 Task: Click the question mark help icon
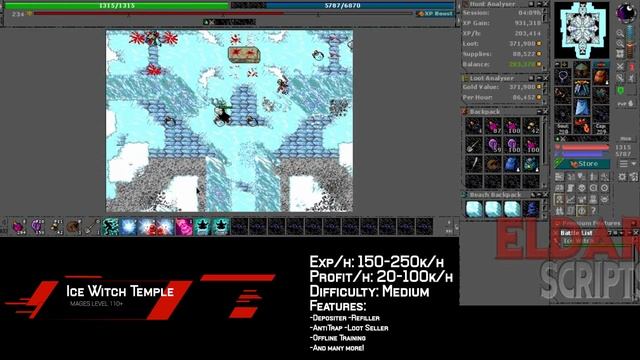tap(593, 211)
